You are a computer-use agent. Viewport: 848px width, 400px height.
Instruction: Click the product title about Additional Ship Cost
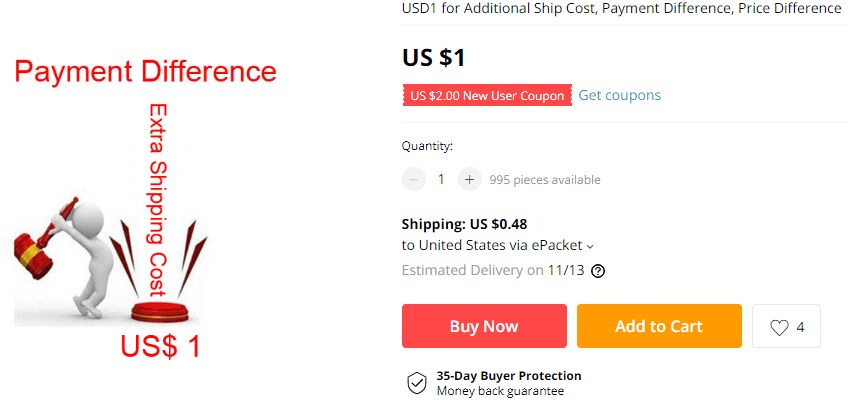coord(621,8)
